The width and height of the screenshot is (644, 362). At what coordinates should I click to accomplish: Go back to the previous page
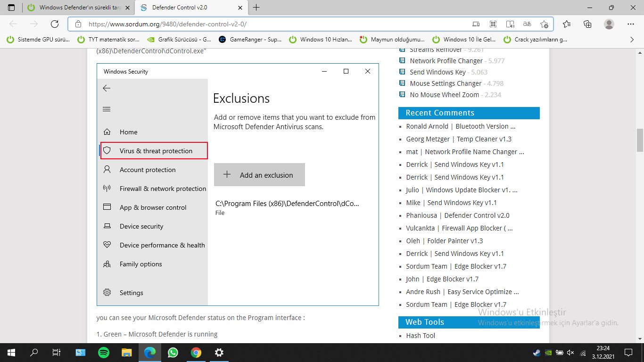(x=13, y=24)
